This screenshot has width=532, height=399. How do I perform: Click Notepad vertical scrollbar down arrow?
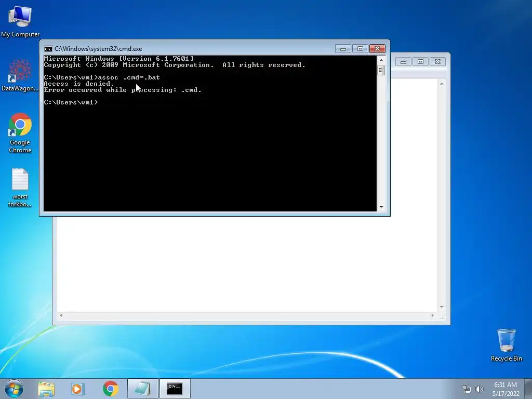point(442,307)
